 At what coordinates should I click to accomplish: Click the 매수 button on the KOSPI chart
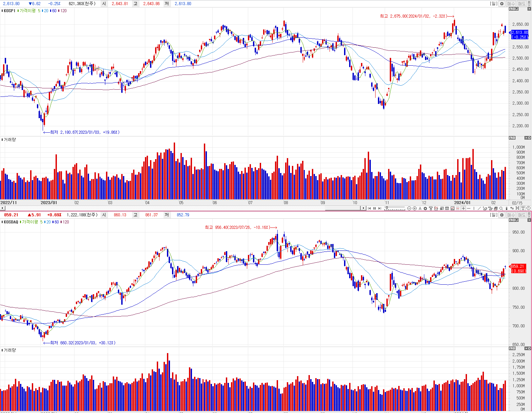click(x=511, y=4)
